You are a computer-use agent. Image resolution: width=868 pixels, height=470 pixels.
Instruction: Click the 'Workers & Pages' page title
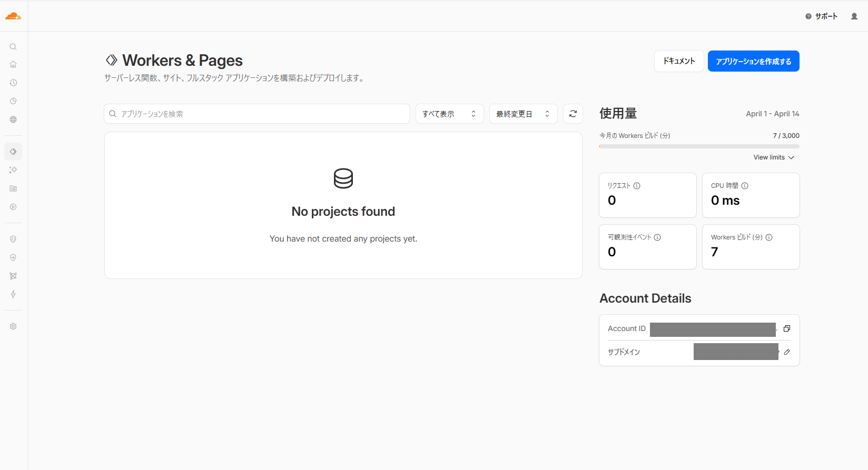click(182, 61)
